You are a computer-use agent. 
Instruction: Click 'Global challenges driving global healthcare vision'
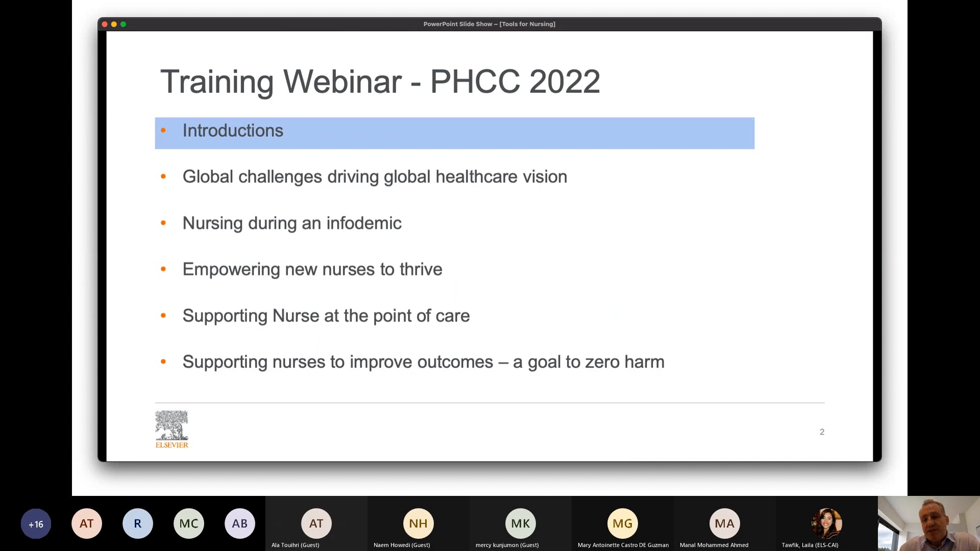375,177
